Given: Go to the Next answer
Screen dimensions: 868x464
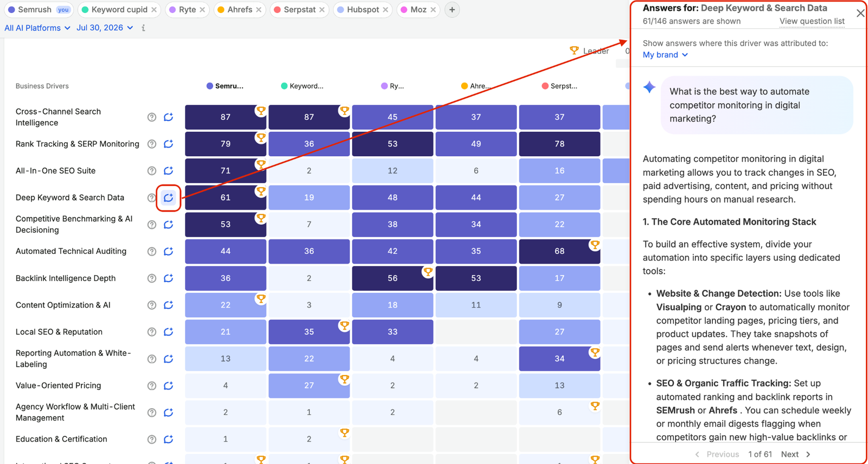Looking at the screenshot, I should [796, 454].
